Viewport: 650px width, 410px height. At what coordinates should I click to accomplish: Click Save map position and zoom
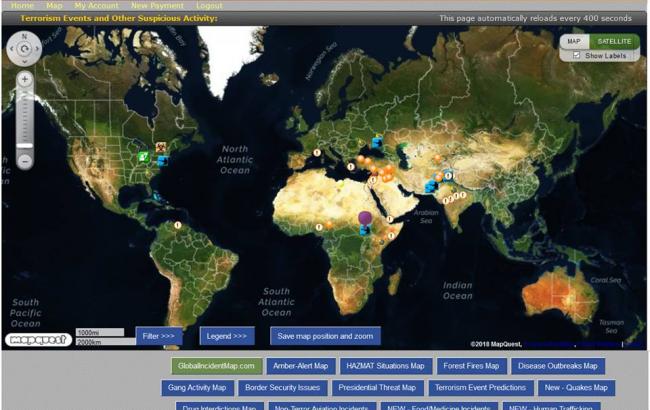(x=325, y=336)
